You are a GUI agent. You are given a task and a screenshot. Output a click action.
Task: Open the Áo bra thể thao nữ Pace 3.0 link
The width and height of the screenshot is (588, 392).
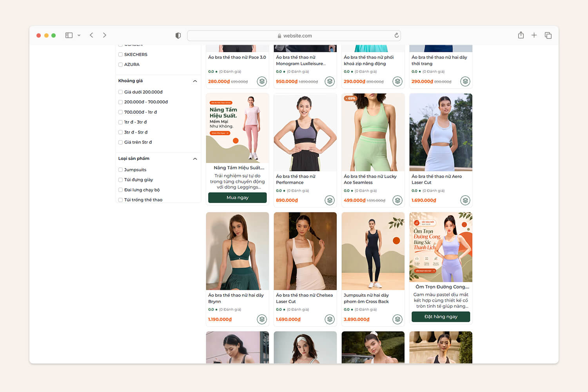click(x=237, y=57)
